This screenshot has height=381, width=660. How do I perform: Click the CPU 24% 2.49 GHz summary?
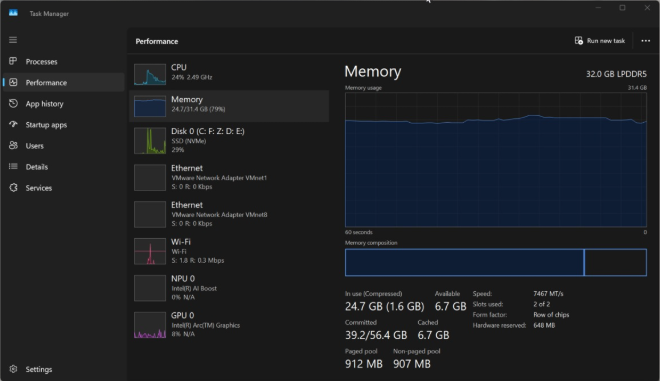coord(192,77)
